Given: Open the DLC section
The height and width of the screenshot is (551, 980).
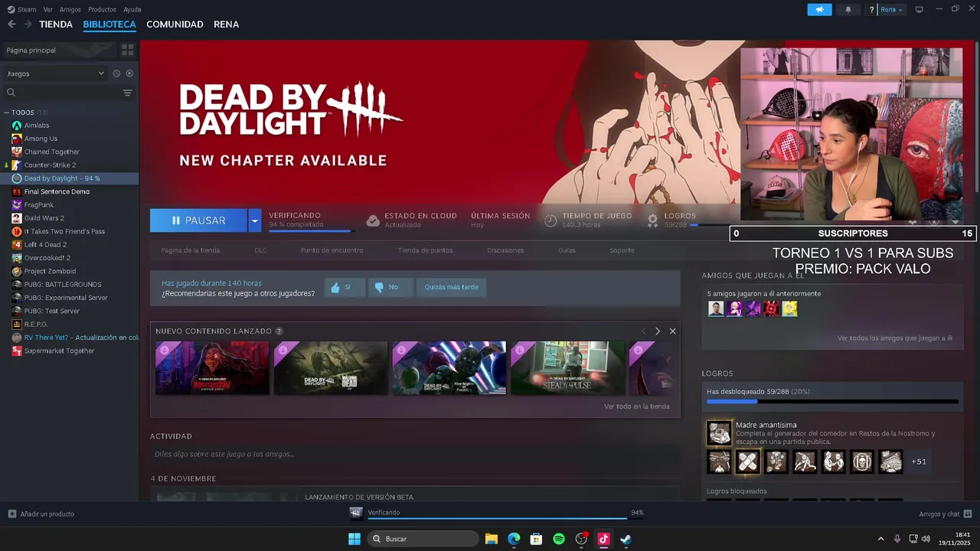Looking at the screenshot, I should [260, 250].
